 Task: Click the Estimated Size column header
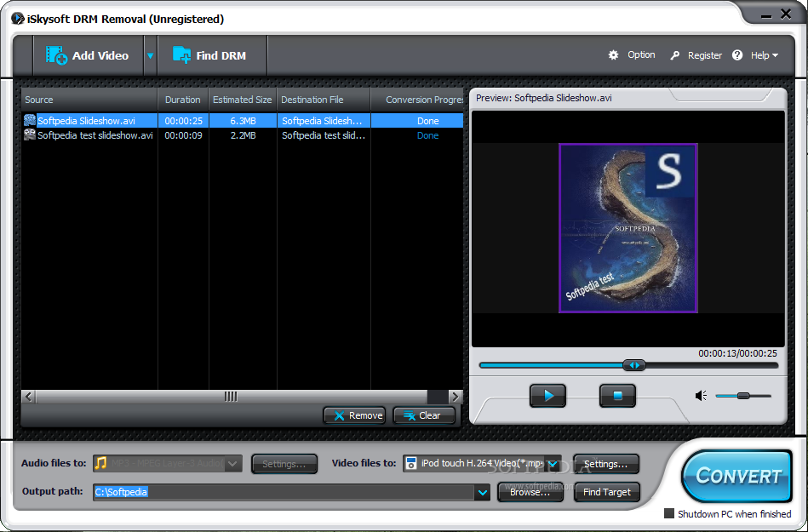pos(243,100)
